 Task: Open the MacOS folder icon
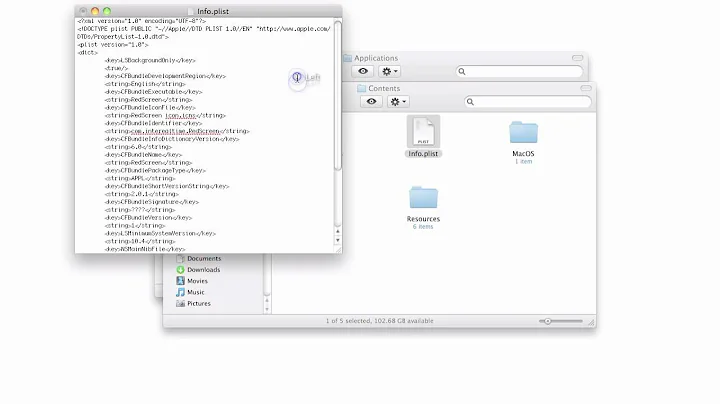(x=523, y=132)
